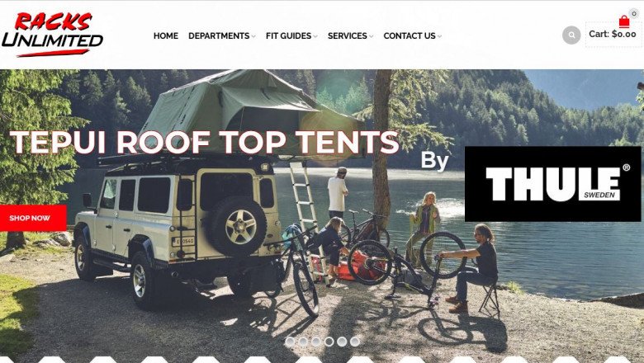The height and width of the screenshot is (363, 644).
Task: Select the sixth slider dot
Action: coord(355,342)
